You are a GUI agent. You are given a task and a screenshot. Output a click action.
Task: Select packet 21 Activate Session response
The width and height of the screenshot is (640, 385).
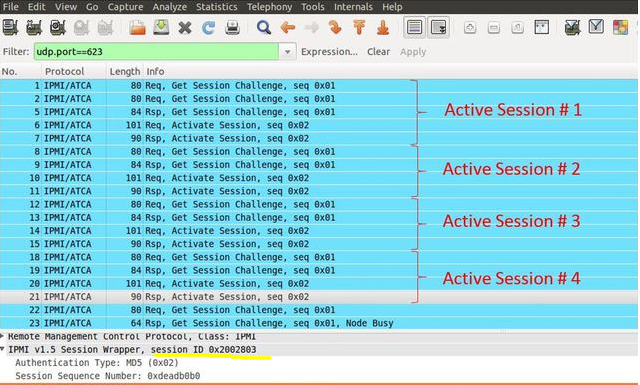[319, 297]
